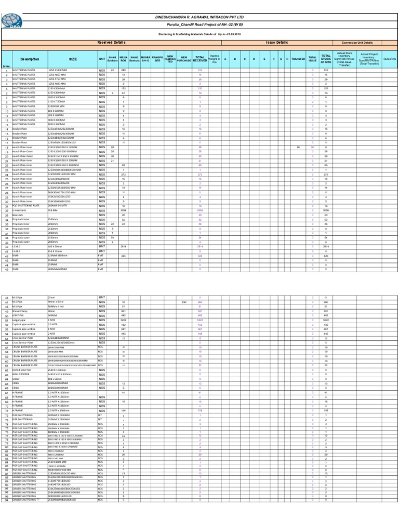The image size is (399, 532).
Task: Click the 'PQC SHUTTERING PLATE' description in row 31
Action: tap(30, 206)
